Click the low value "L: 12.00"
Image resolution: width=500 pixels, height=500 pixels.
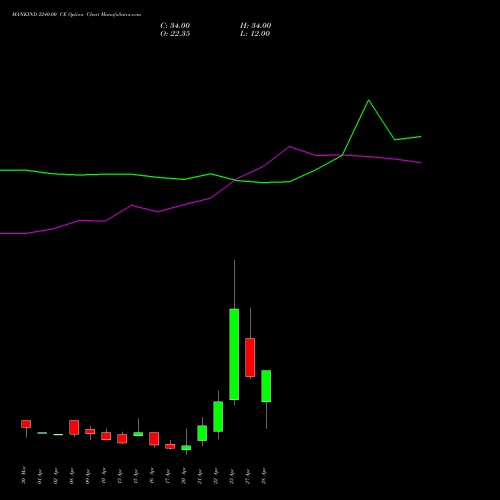coord(255,34)
